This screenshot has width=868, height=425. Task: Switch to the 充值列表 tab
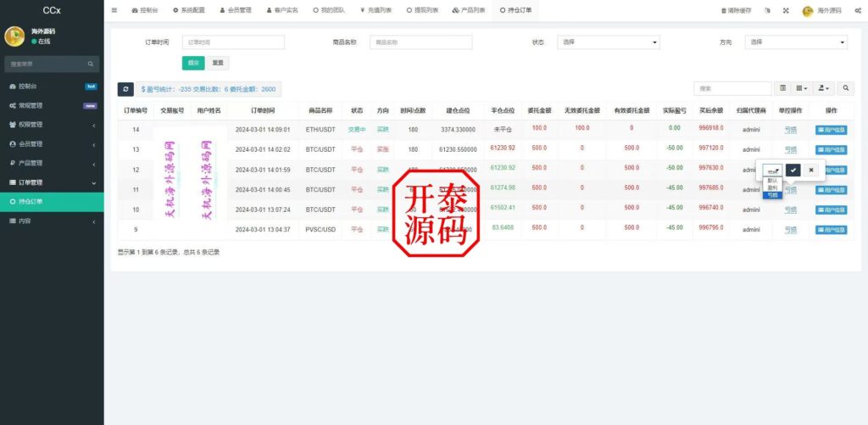pyautogui.click(x=376, y=10)
